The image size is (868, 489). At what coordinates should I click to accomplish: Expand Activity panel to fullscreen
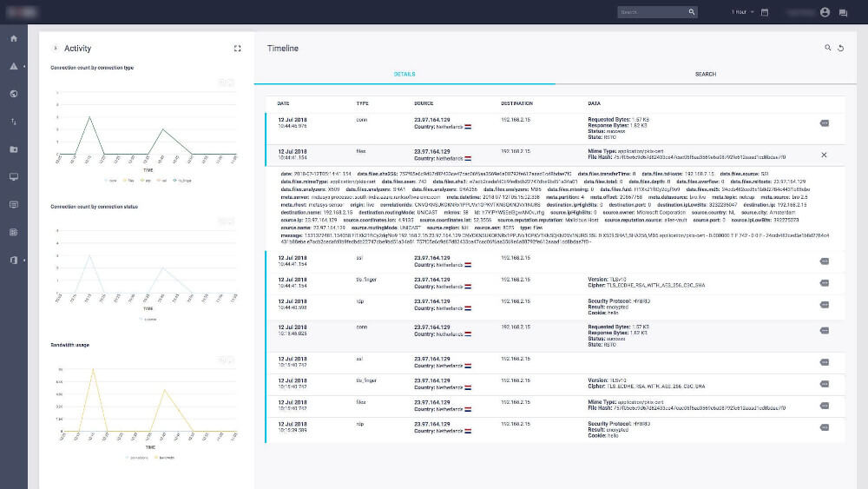pos(237,49)
